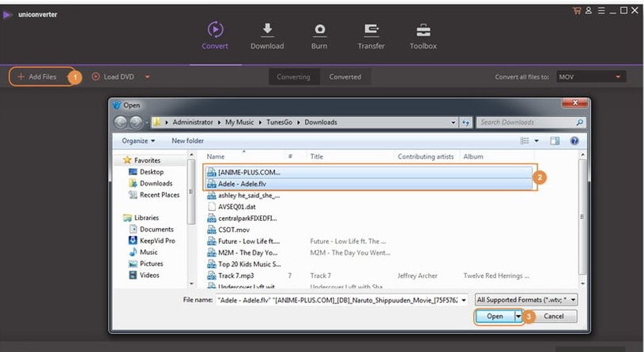Screen dimensions: 644x352
Task: Select the centralparkFIXEDFI... file
Action: pos(243,219)
